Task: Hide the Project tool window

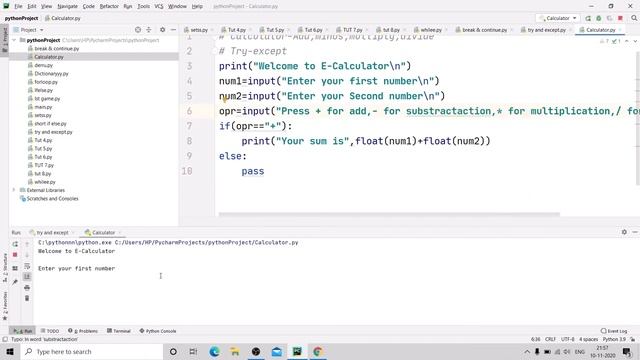Action: tap(173, 30)
